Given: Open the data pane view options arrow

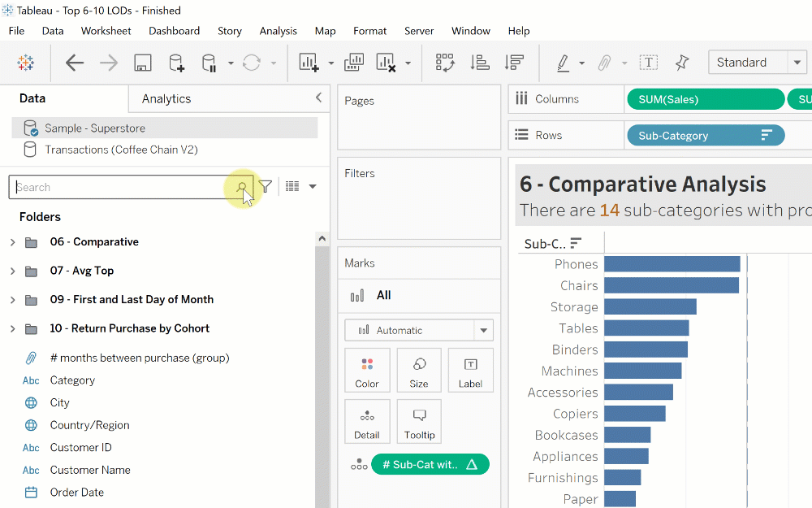Looking at the screenshot, I should pyautogui.click(x=313, y=187).
